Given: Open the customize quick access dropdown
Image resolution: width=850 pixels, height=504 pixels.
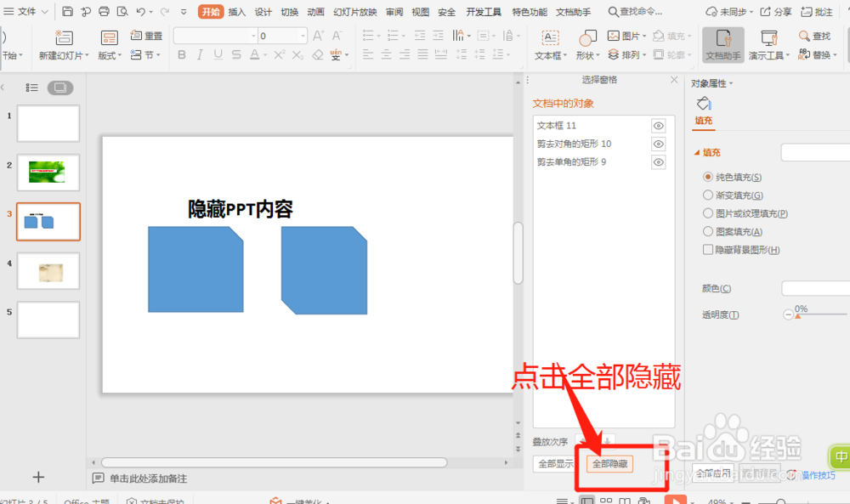Looking at the screenshot, I should 184,11.
